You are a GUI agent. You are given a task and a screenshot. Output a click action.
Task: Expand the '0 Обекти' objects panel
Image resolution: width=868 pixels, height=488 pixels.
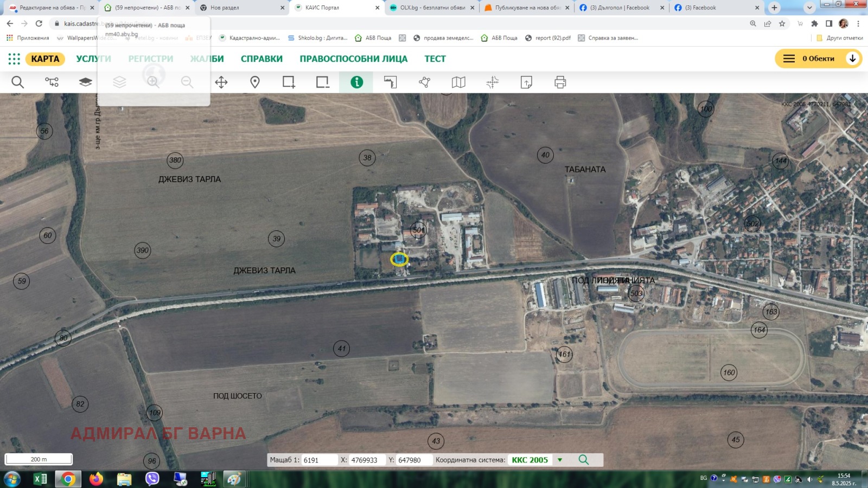pyautogui.click(x=853, y=59)
